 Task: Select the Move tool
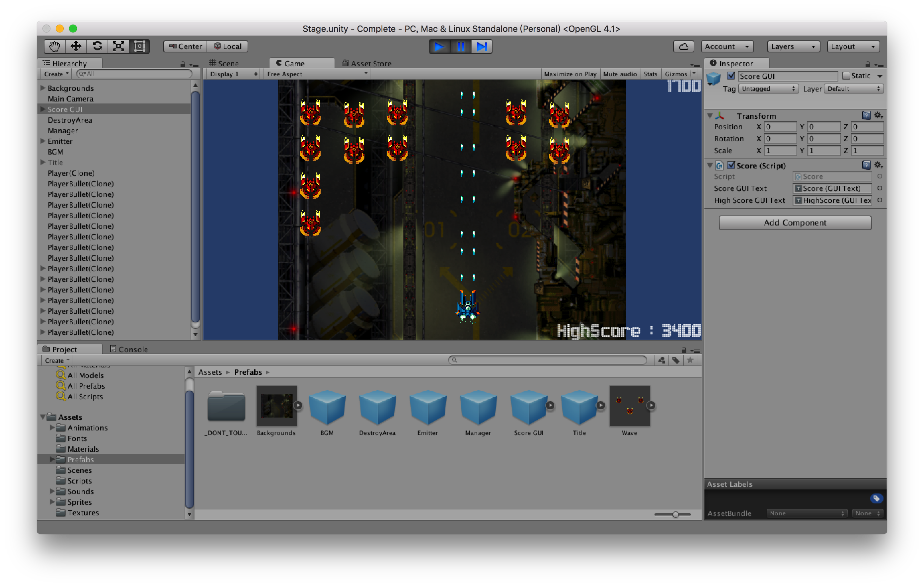point(76,46)
